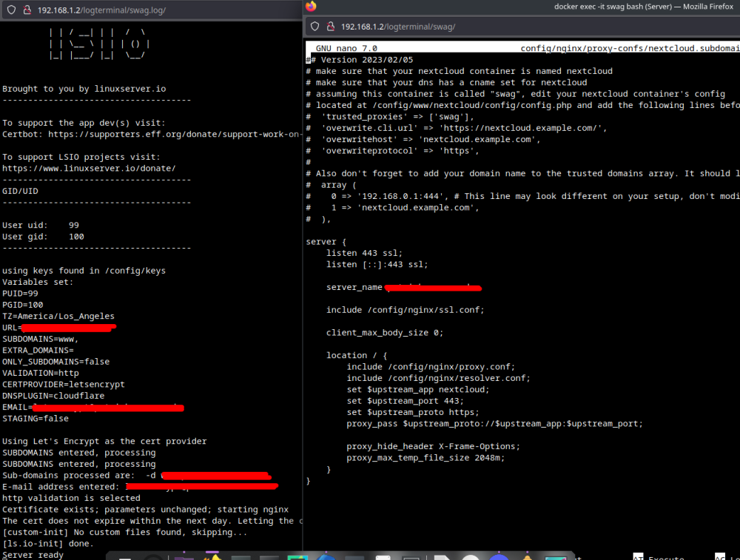Viewport: 740px width, 560px height.
Task: Click the 'SUBDOMAINS=www,' log line
Action: point(41,339)
